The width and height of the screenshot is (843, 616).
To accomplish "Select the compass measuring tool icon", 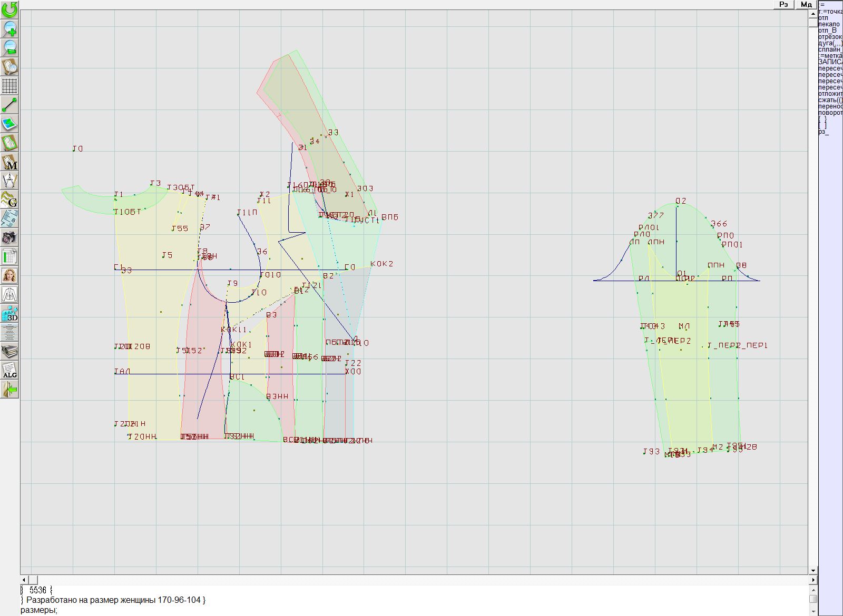I will tap(9, 181).
